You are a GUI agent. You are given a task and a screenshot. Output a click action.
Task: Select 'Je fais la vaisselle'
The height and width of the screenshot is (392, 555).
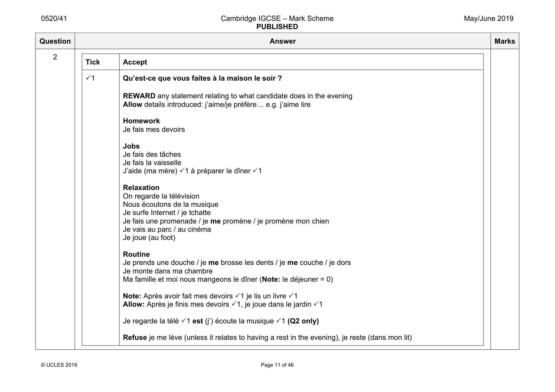(x=152, y=163)
